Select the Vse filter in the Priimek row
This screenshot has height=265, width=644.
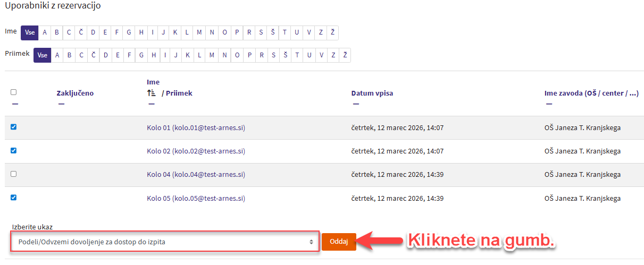click(43, 55)
